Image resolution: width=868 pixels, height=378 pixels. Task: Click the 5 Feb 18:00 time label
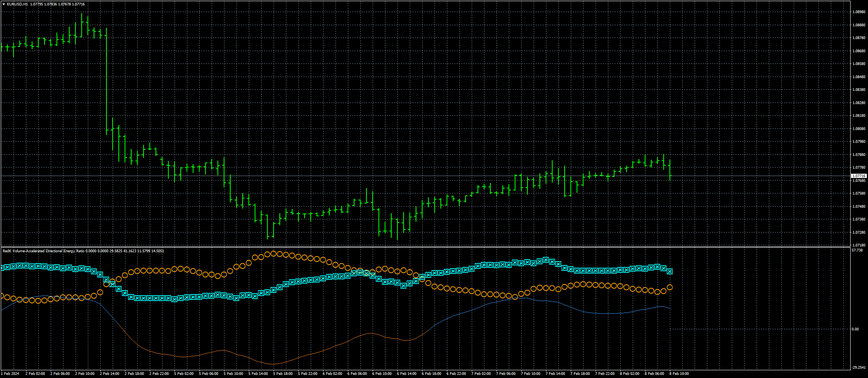coord(283,374)
